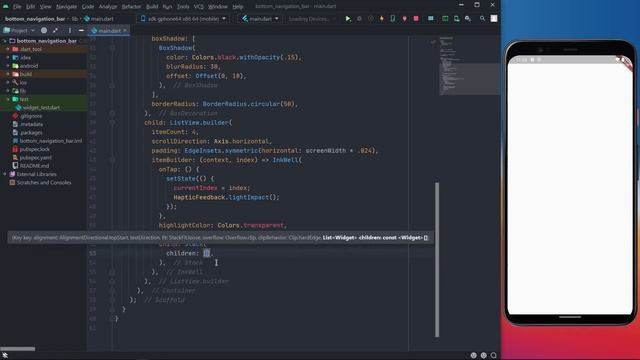
Task: Click the expand all icon in the Project panel
Action: pyautogui.click(x=55, y=31)
